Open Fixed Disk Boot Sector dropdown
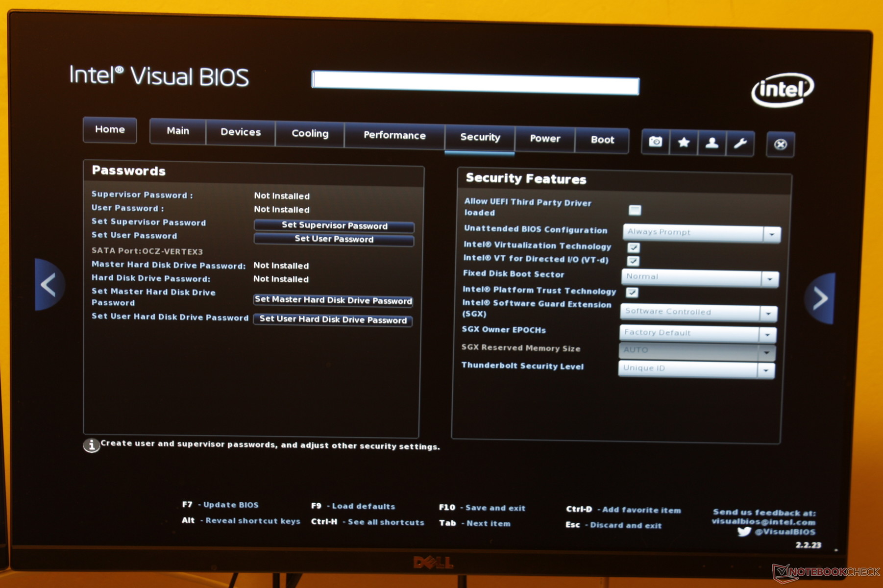883x588 pixels. (700, 277)
